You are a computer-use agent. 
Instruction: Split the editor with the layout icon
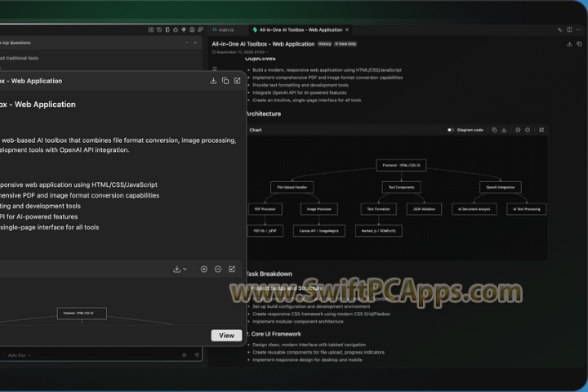pos(569,29)
